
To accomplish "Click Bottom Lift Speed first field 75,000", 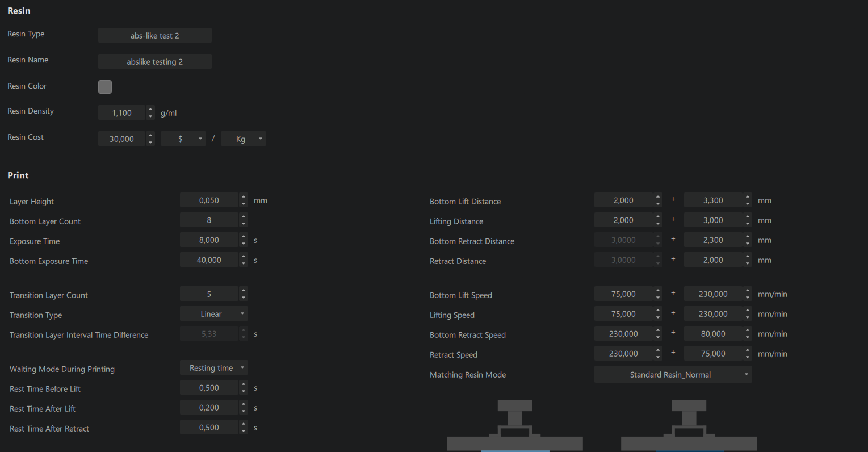I will 623,294.
